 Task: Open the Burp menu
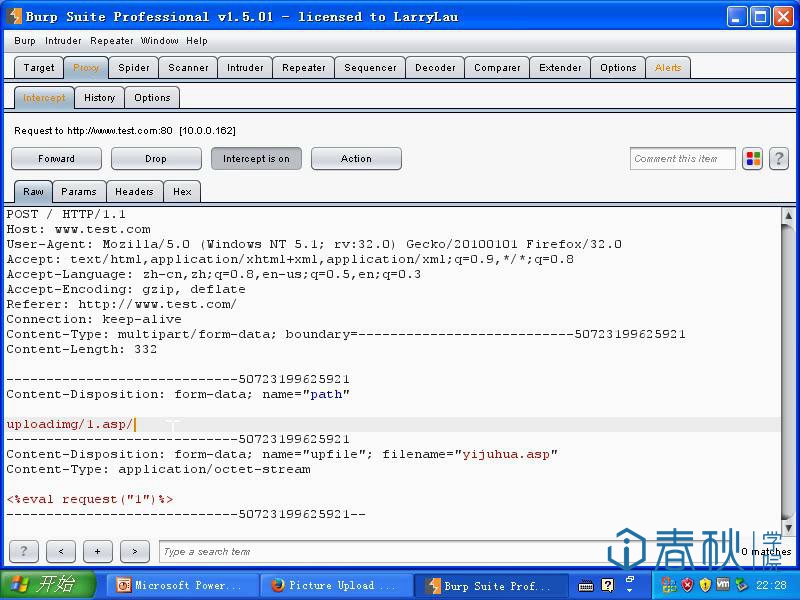click(x=25, y=41)
